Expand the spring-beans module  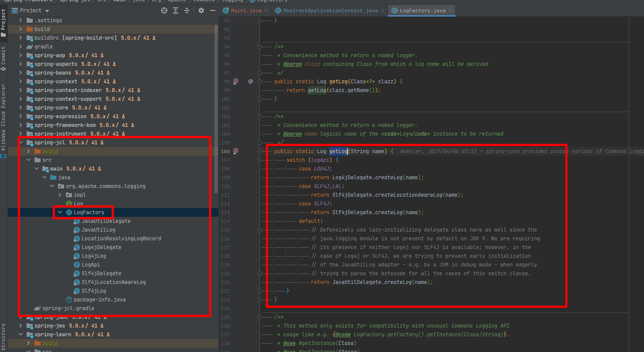coord(21,73)
